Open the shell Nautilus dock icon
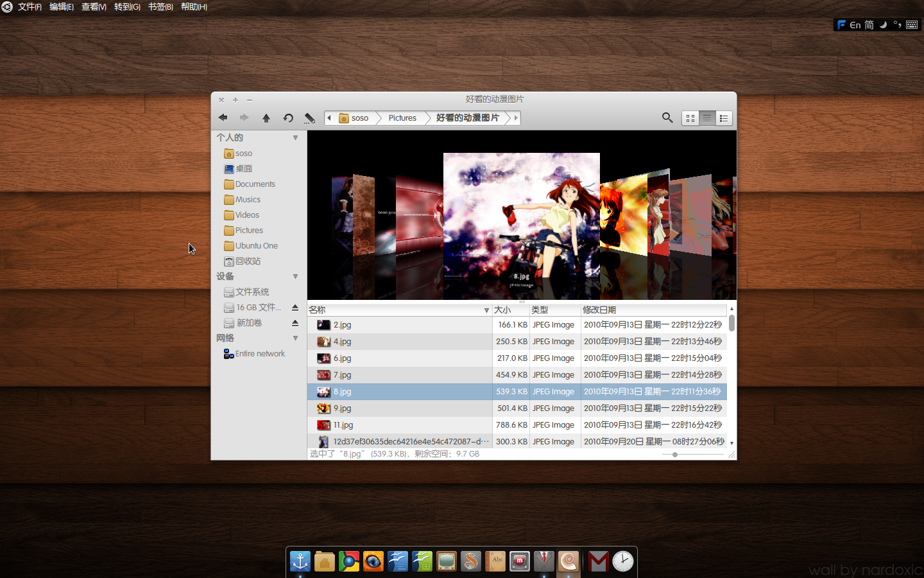Image resolution: width=924 pixels, height=578 pixels. pyautogui.click(x=569, y=561)
